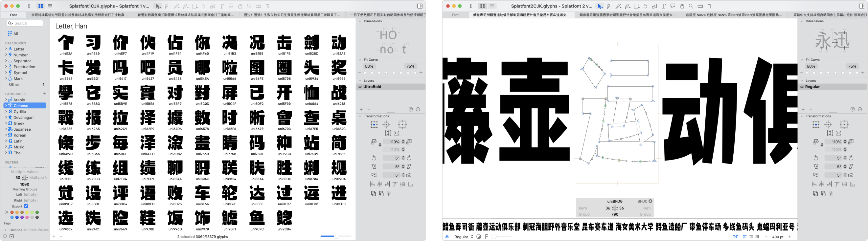Select the All glyphs filter
Viewport: 868px width, 241px height.
[x=13, y=34]
